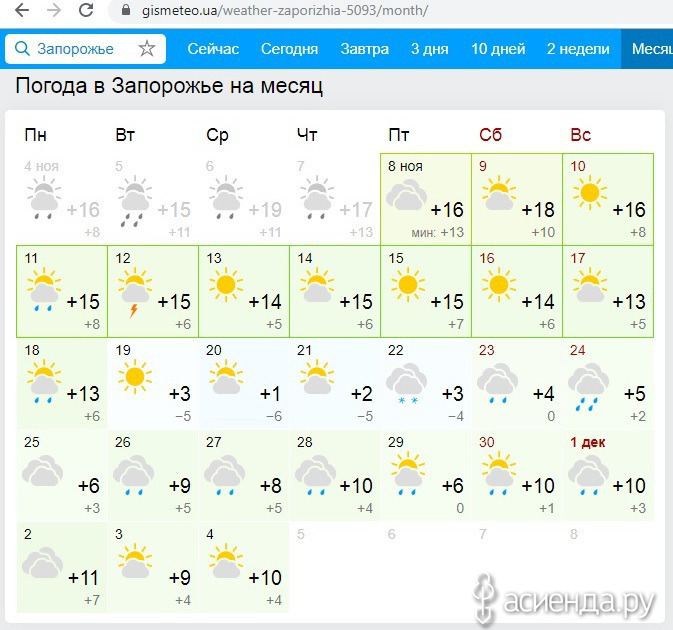
Task: Click the rainy cloud icon for 4 ноя
Action: coord(43,197)
